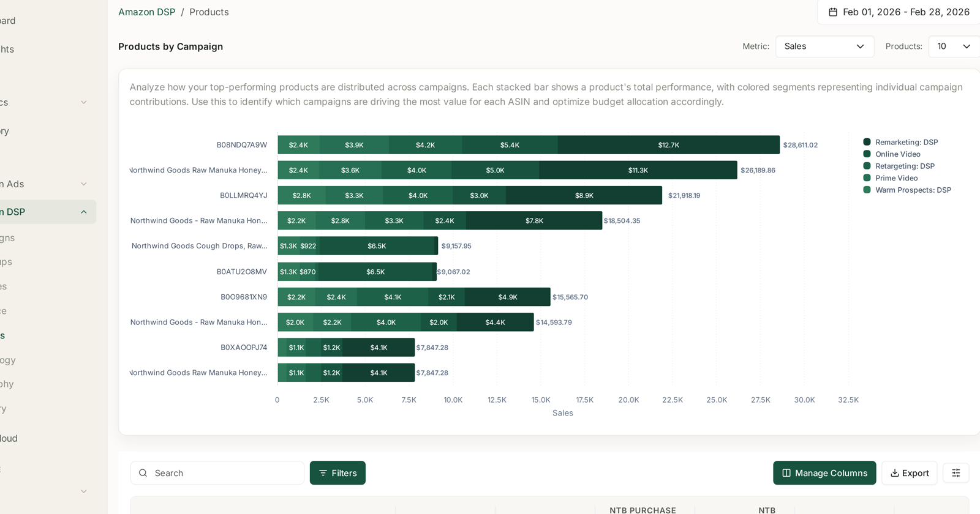Toggle Retargeting: DSP legend entry
This screenshot has width=980, height=514.
(899, 166)
